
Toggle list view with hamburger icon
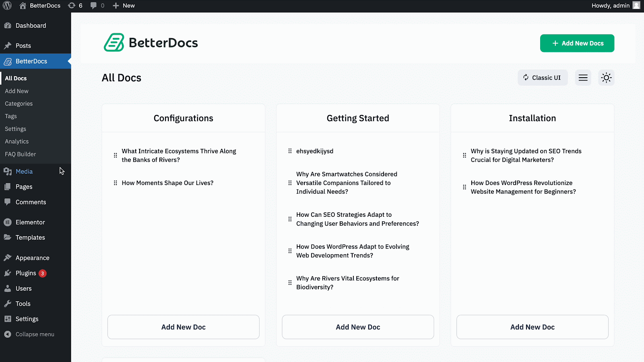click(583, 78)
